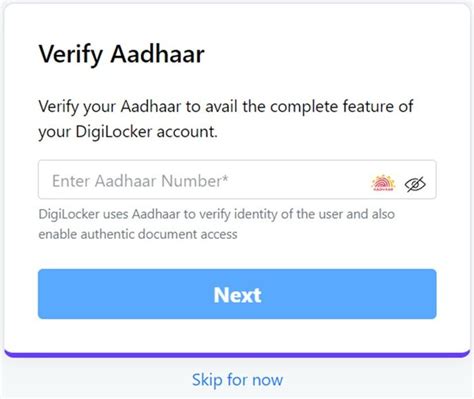Proceed by clicking Next

tap(237, 294)
